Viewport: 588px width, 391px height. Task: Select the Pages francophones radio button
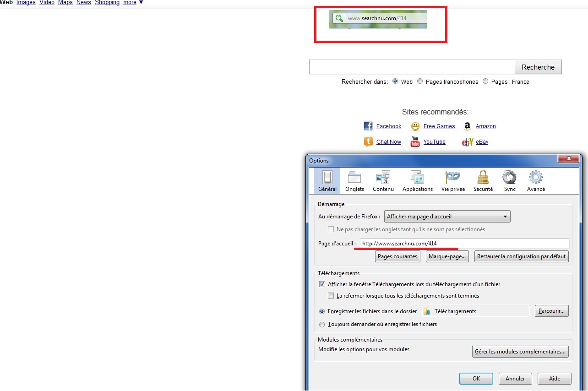pyautogui.click(x=420, y=81)
